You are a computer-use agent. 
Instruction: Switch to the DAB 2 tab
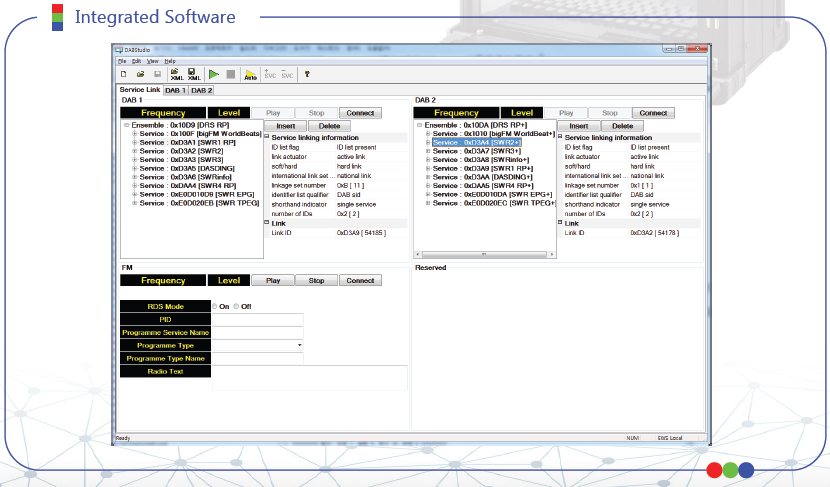[x=201, y=90]
